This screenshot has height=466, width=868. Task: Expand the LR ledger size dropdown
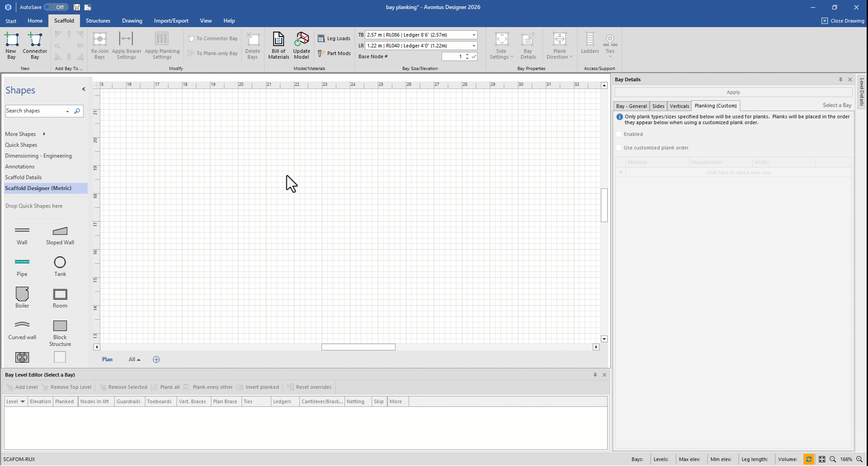pos(474,46)
